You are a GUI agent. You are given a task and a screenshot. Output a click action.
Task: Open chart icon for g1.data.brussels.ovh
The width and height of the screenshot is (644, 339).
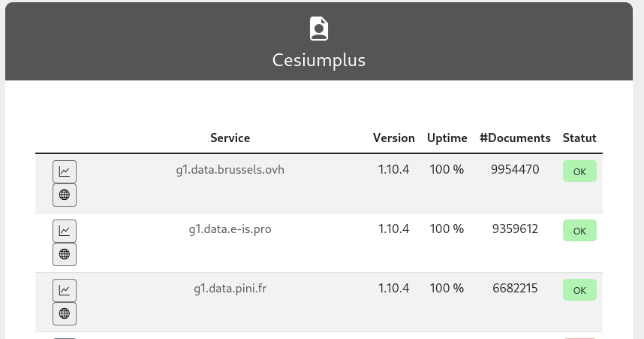(x=65, y=171)
